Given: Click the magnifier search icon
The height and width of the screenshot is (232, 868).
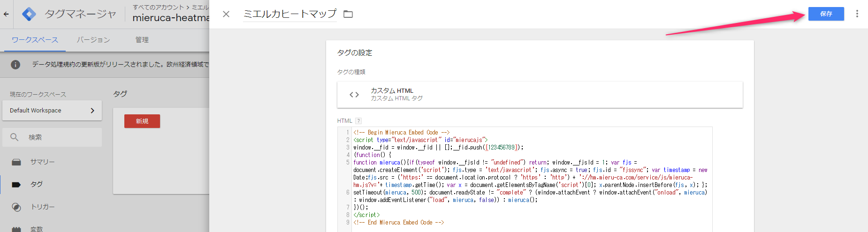Looking at the screenshot, I should 15,137.
